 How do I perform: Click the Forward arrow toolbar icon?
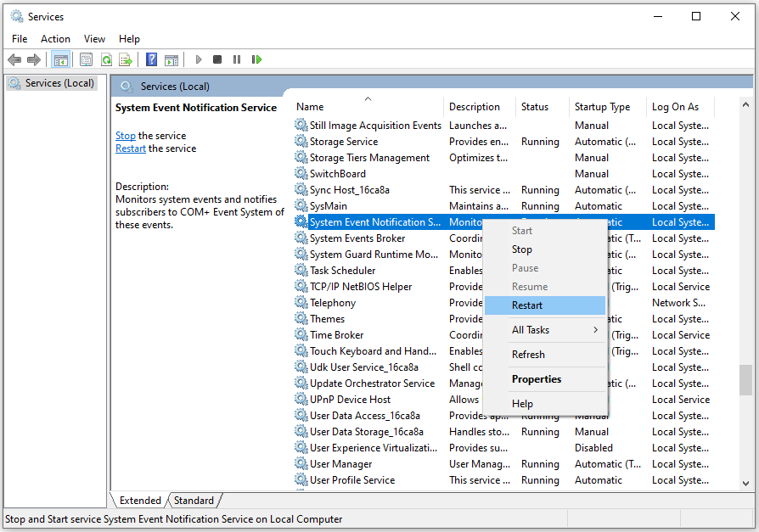34,60
